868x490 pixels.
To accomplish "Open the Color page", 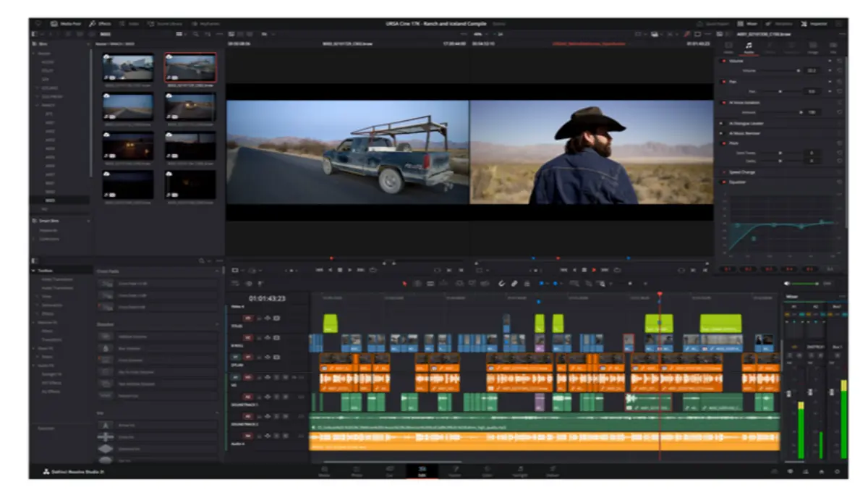I will coord(487,470).
